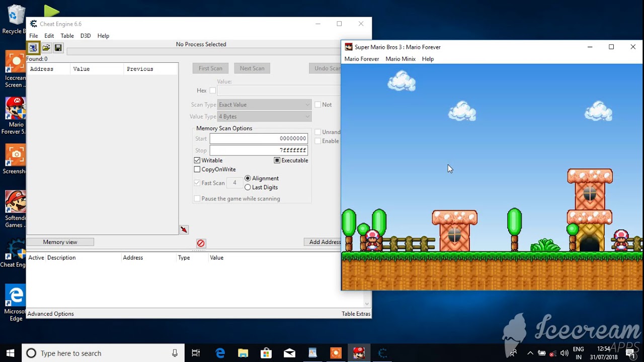Image resolution: width=644 pixels, height=362 pixels.
Task: Click the orange Icecream recorder taskbar icon
Action: click(x=336, y=353)
